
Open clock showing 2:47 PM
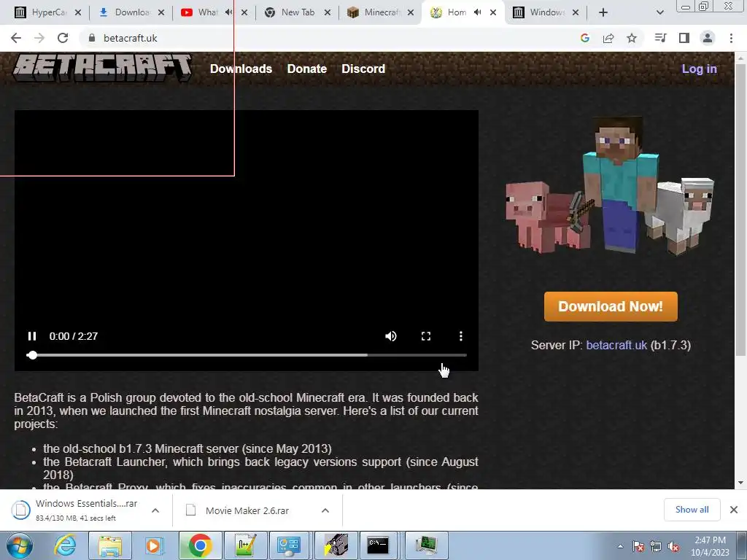pyautogui.click(x=711, y=546)
